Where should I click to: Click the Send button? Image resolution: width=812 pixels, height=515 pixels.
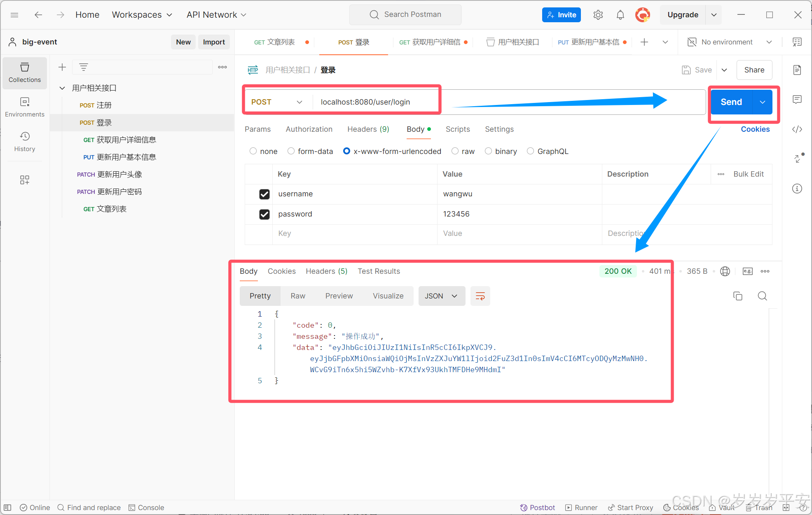(x=731, y=102)
